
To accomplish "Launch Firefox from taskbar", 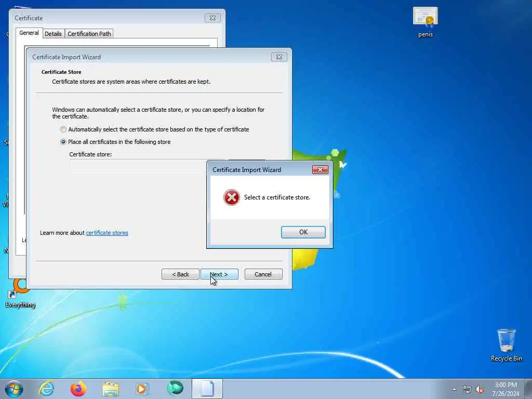I will (x=78, y=389).
